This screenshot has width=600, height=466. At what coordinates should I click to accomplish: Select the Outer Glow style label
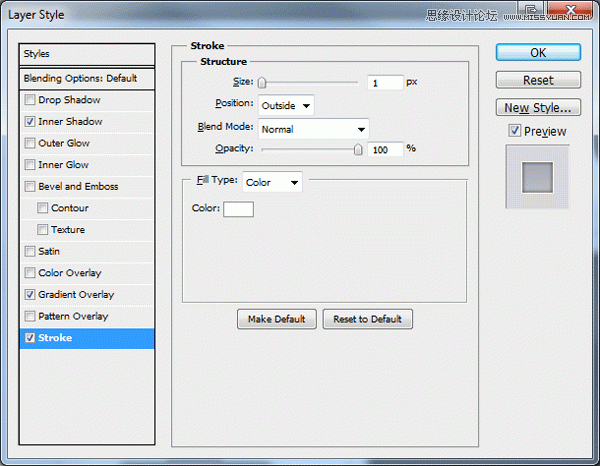click(64, 143)
